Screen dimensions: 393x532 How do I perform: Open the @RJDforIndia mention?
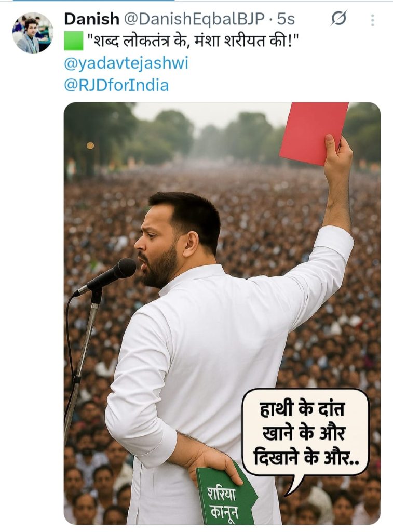116,85
